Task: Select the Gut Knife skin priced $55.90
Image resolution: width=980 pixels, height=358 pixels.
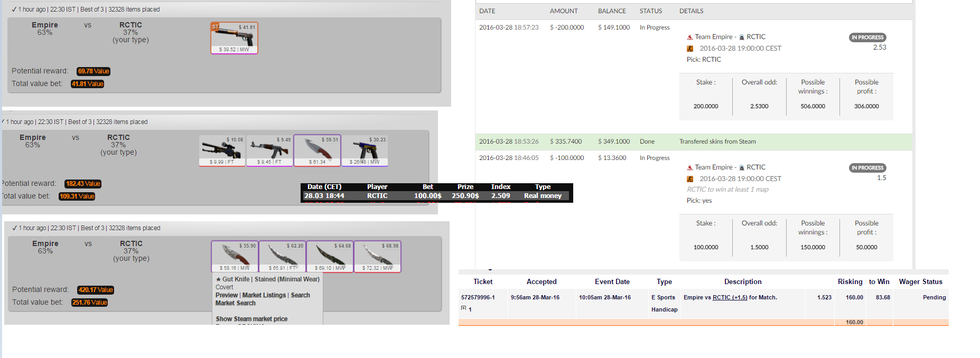Action: coord(235,257)
